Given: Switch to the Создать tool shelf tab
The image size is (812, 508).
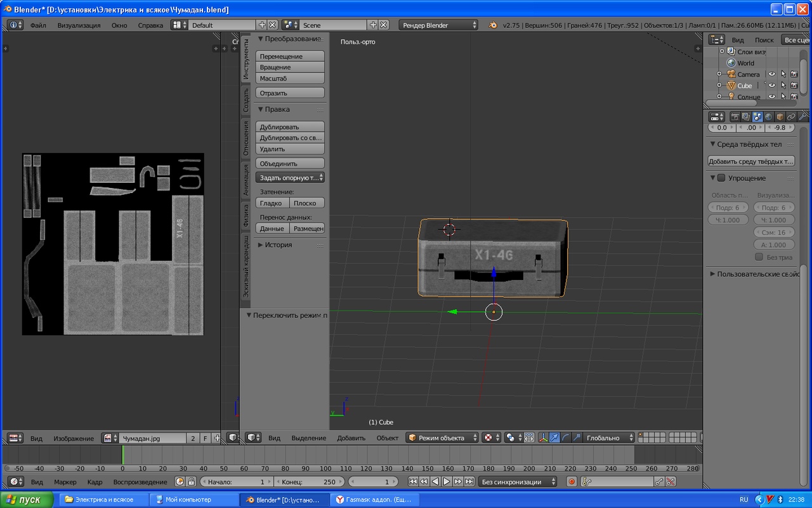Looking at the screenshot, I should 246,100.
